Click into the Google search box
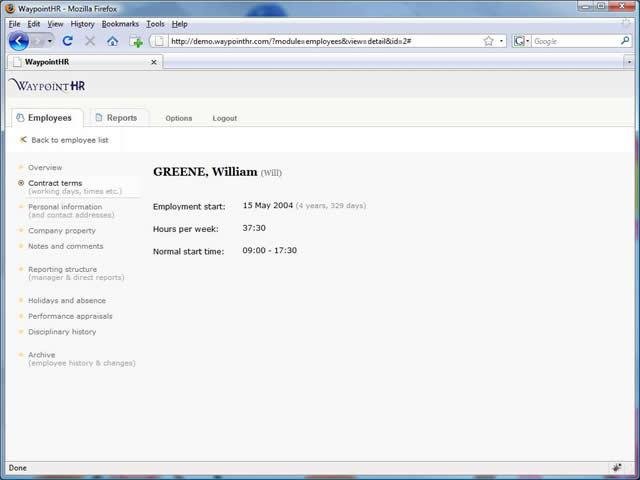This screenshot has width=640, height=480. (x=576, y=41)
